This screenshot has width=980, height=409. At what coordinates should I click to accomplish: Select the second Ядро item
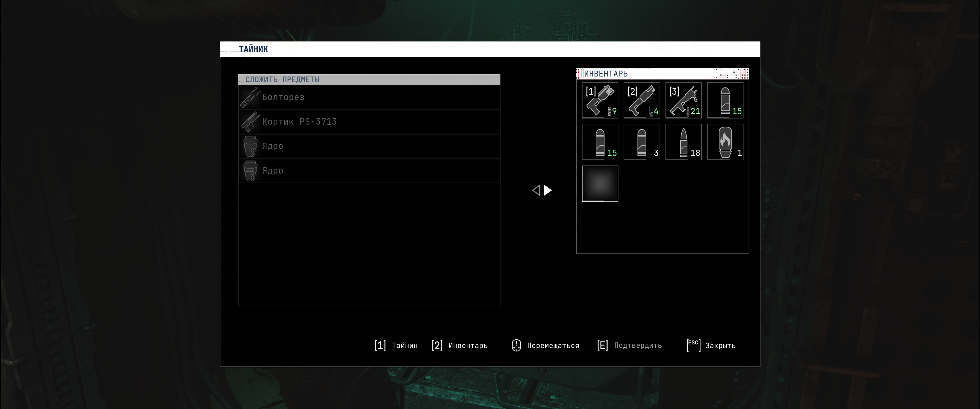[369, 171]
